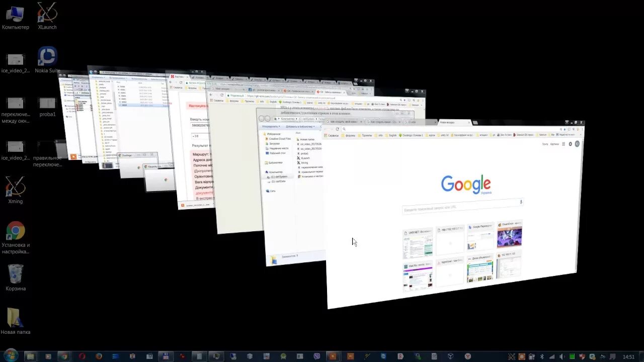The width and height of the screenshot is (644, 362).
Task: Switch to second 'Как создать канал' Chrome tab
Action: click(384, 122)
